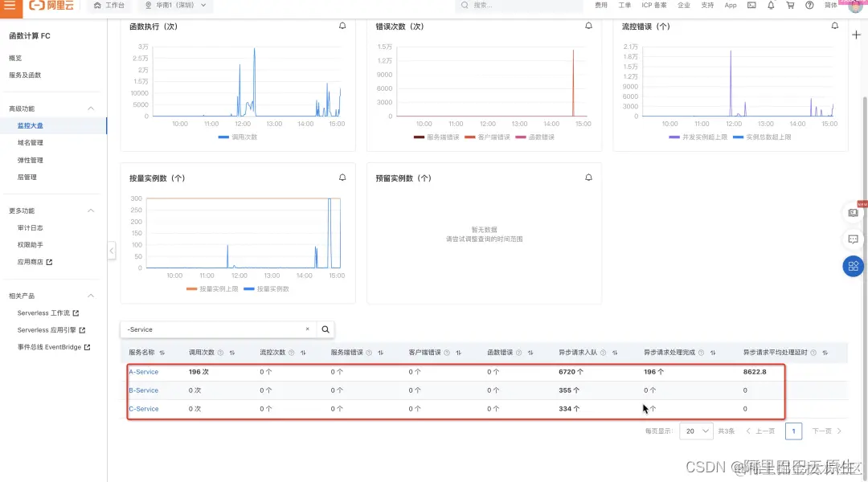This screenshot has height=482, width=868.
Task: Sort by 异步请求平均处理延时 column
Action: (x=825, y=353)
